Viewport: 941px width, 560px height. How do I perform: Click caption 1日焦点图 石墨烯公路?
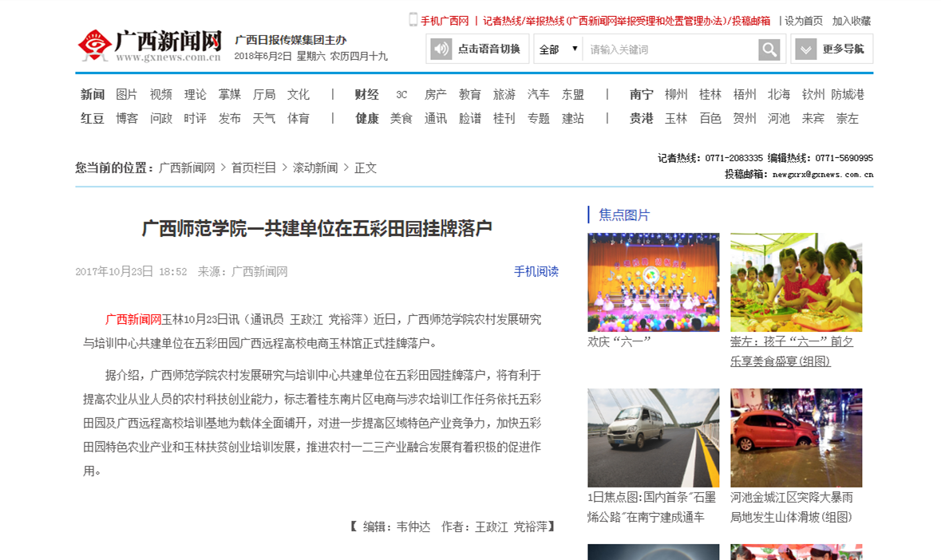coord(652,507)
